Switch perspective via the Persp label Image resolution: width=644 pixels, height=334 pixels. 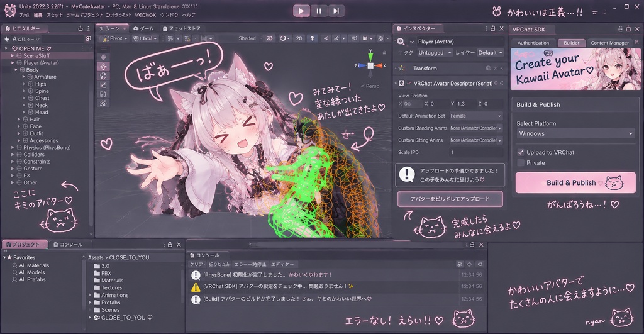coord(370,86)
